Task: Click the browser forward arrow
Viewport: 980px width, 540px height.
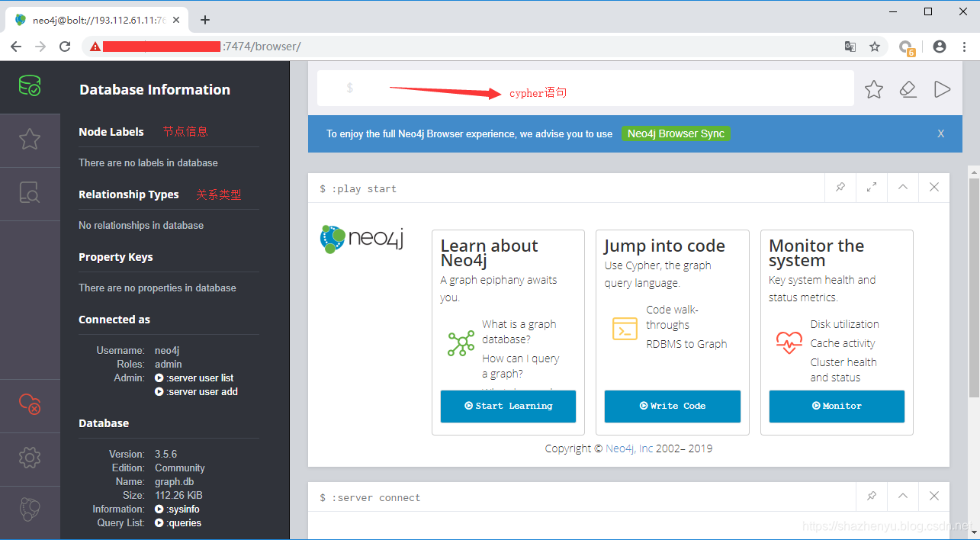Action: point(40,47)
